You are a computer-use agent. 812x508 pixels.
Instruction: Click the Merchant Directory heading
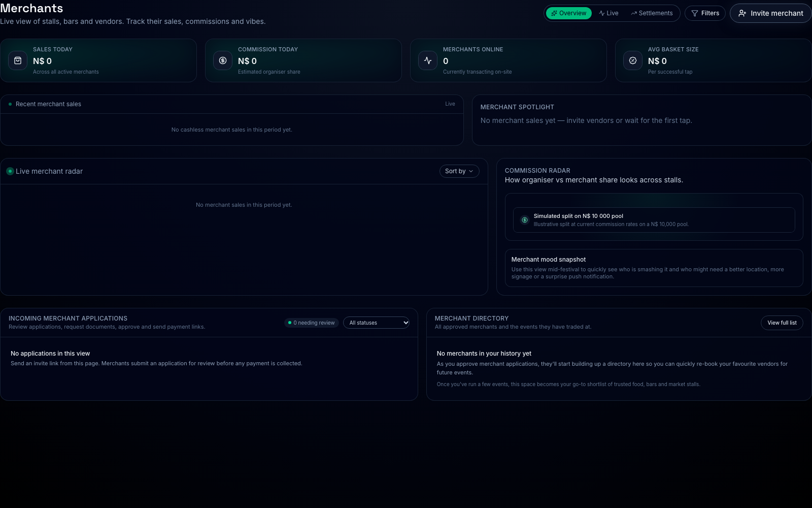coord(471,319)
